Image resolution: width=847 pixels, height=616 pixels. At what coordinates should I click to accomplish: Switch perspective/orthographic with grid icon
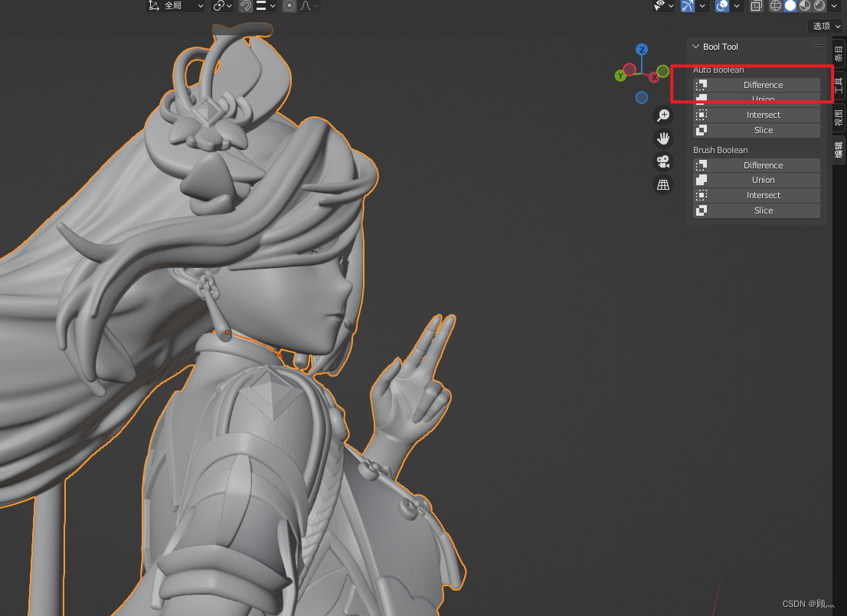pyautogui.click(x=663, y=184)
